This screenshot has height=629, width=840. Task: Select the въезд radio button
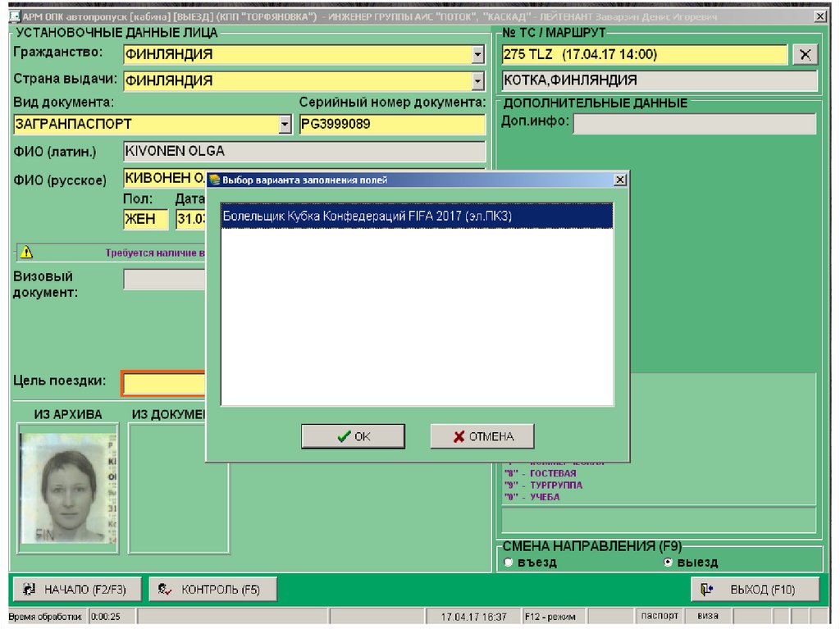[509, 563]
